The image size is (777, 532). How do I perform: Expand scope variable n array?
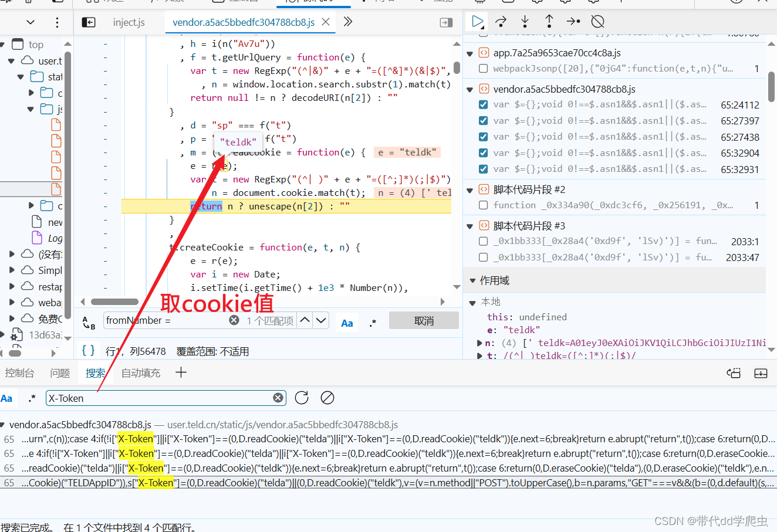pyautogui.click(x=480, y=343)
